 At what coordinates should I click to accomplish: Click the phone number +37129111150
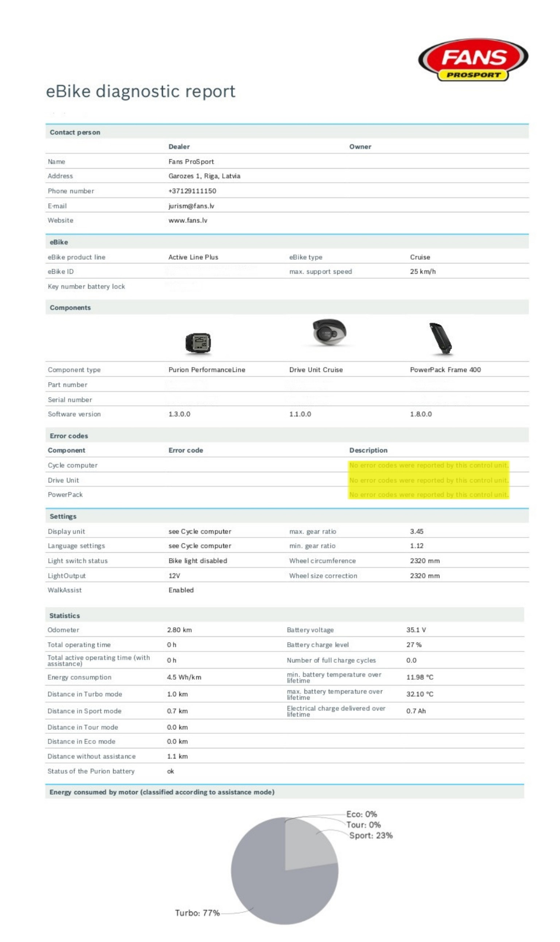click(x=192, y=191)
